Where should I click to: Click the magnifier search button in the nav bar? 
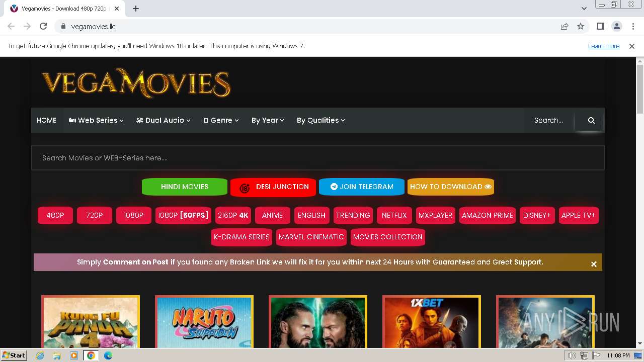pos(591,120)
